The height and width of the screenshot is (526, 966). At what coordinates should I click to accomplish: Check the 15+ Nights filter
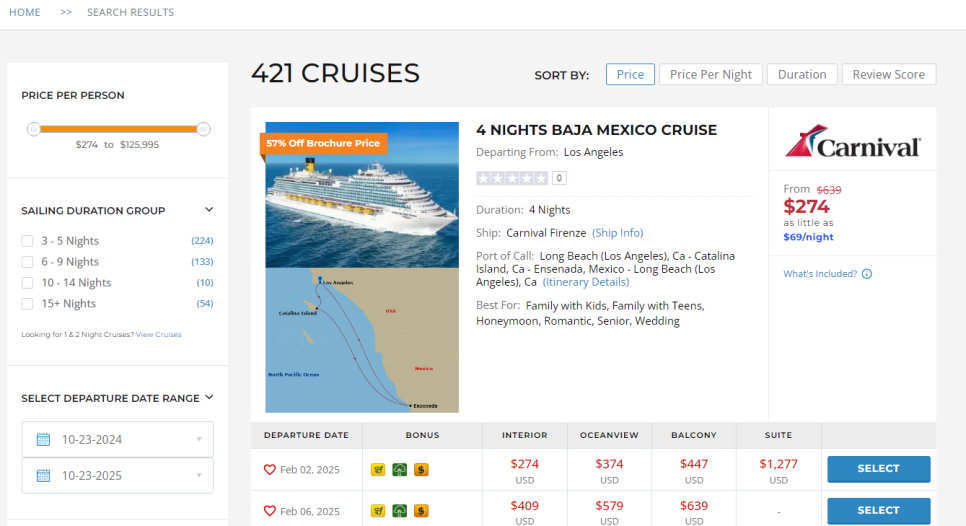tap(27, 304)
